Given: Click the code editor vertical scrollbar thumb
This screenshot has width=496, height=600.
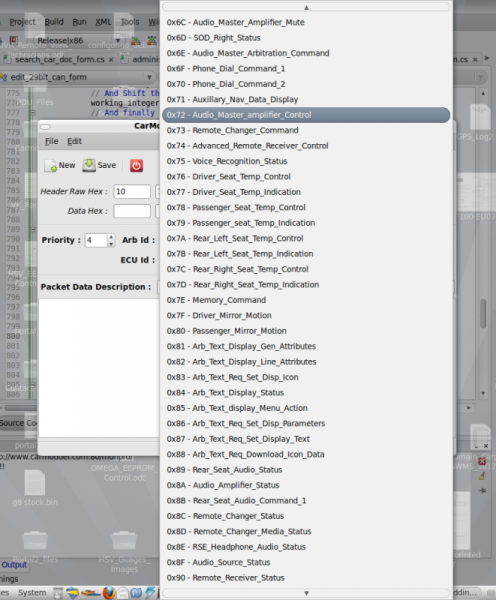Looking at the screenshot, I should (483, 314).
